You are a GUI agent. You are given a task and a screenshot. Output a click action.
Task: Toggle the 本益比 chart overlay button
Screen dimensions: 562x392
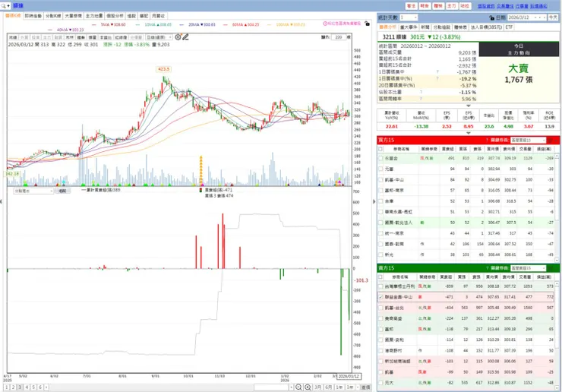click(105, 37)
